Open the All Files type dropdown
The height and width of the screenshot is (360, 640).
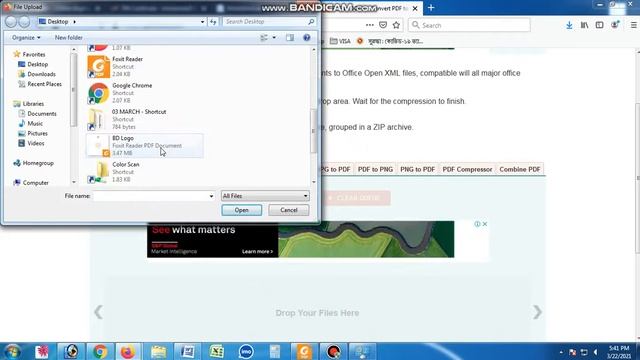(x=265, y=196)
